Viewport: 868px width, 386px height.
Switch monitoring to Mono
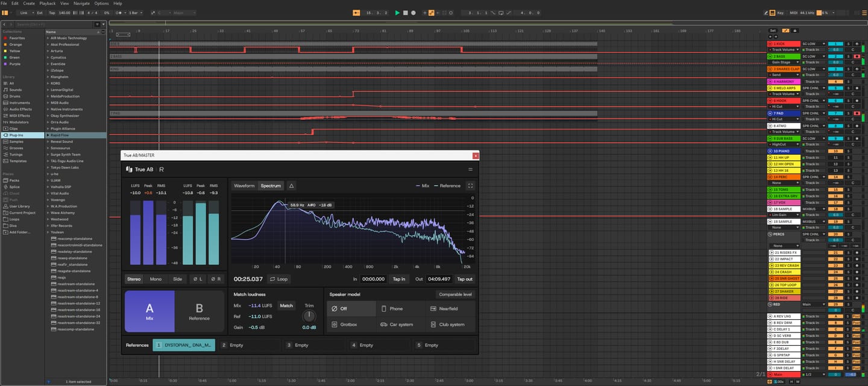(x=156, y=279)
